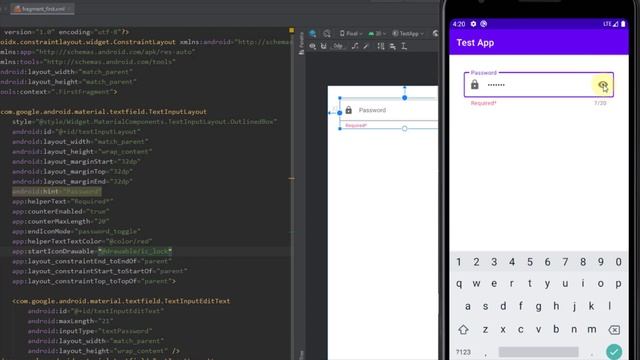Viewport: 640px width, 360px height.
Task: Click the app:startIconDrawable attribute value
Action: tap(135, 251)
